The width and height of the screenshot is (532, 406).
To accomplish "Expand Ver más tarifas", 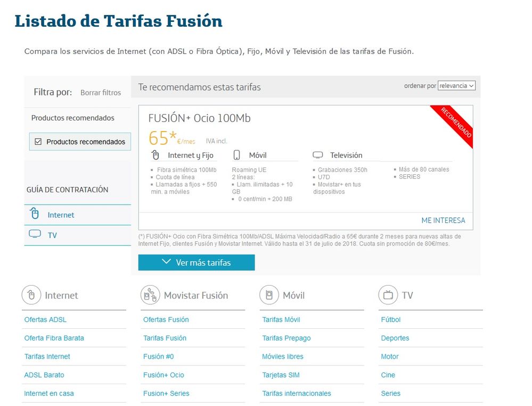I will point(196,262).
